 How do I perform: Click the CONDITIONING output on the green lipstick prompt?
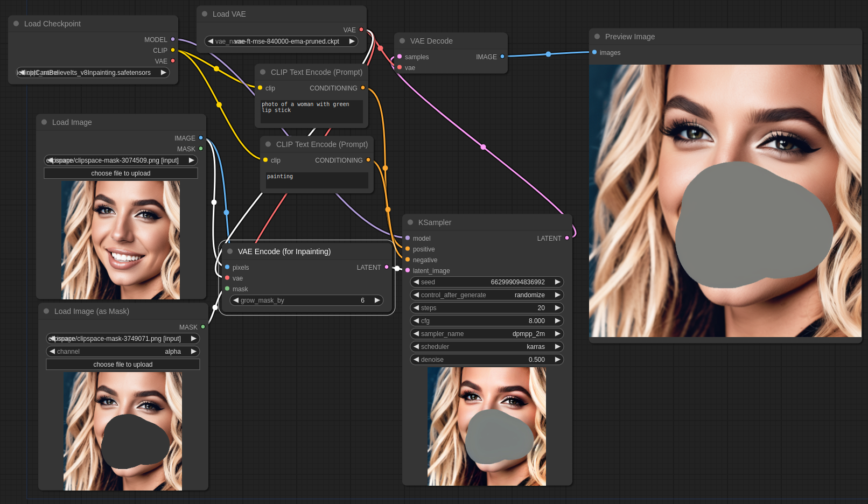[363, 88]
